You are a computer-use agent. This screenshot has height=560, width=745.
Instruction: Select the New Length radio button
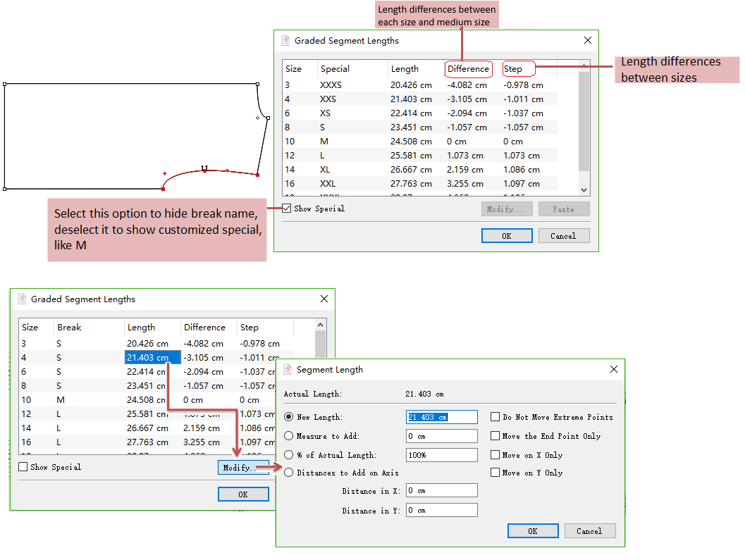(x=288, y=417)
